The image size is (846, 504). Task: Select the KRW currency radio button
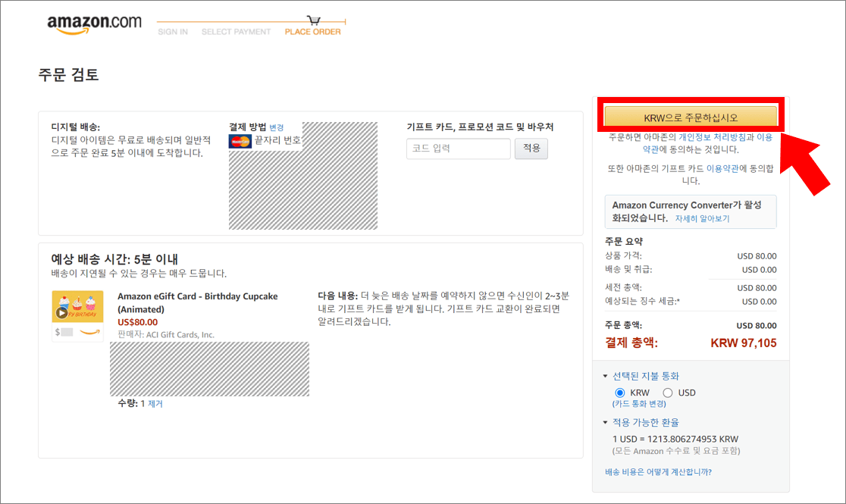pyautogui.click(x=620, y=393)
